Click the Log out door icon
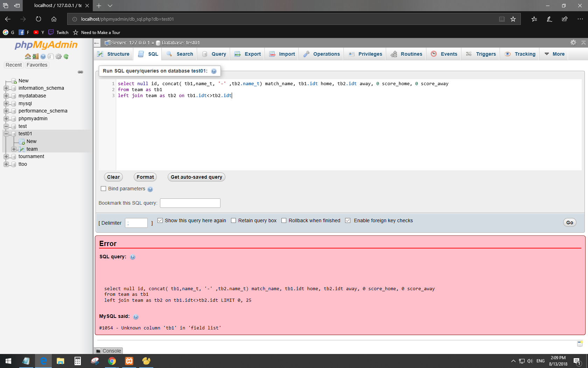This screenshot has height=368, width=588. tap(35, 56)
